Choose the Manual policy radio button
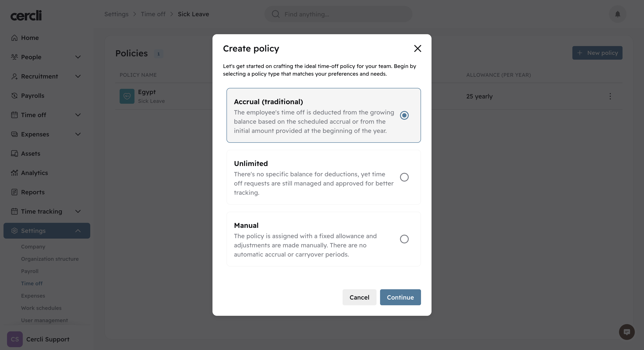Screen dimensions: 644x350 [x=404, y=239]
